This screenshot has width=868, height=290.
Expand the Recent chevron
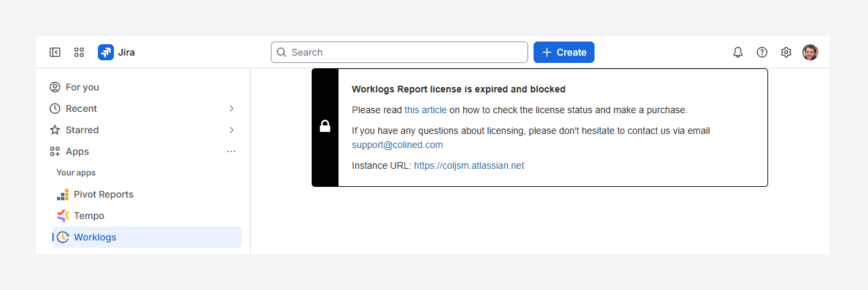(231, 108)
